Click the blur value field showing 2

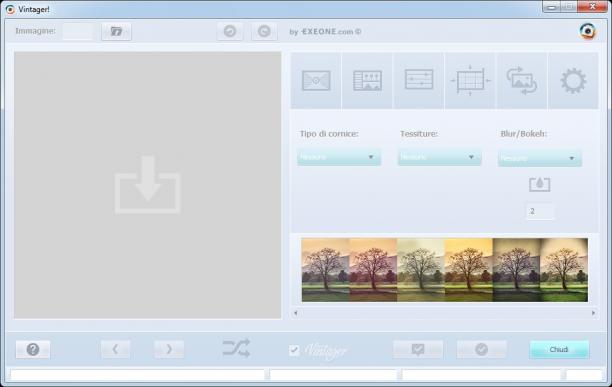(540, 211)
